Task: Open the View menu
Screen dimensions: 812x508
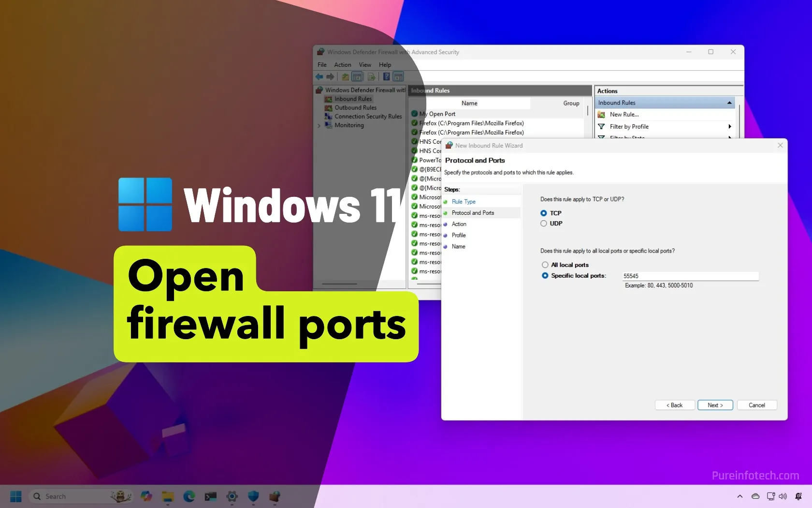Action: pos(365,65)
